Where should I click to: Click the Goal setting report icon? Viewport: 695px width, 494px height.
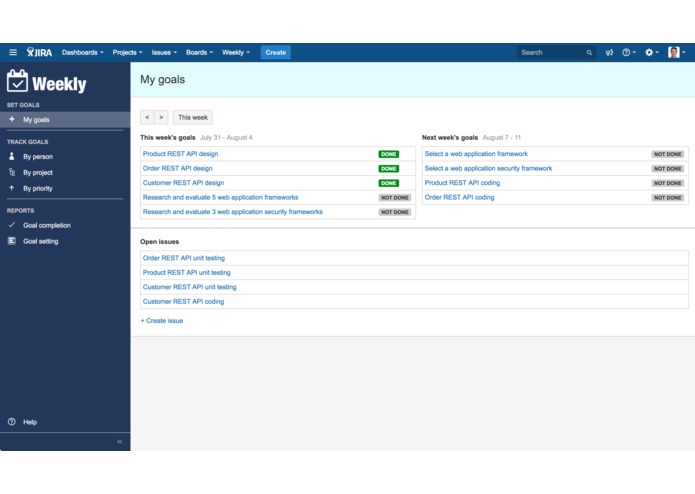click(x=12, y=241)
